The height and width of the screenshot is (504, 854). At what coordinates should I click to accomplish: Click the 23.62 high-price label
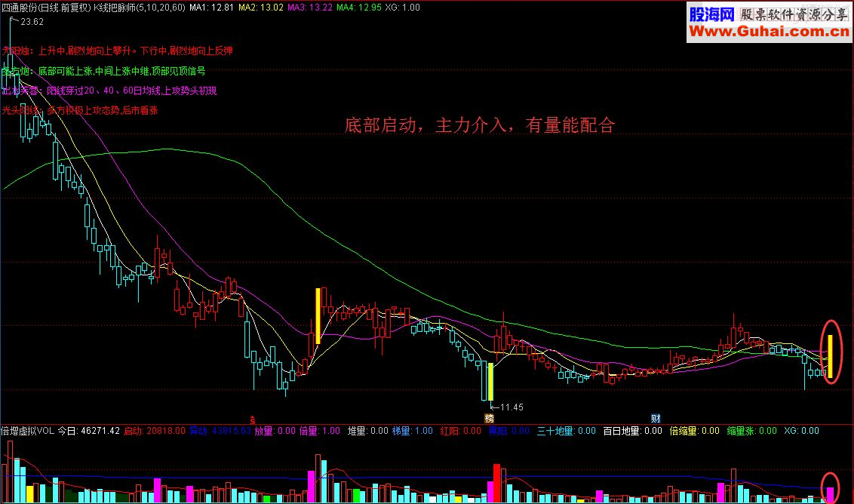32,22
